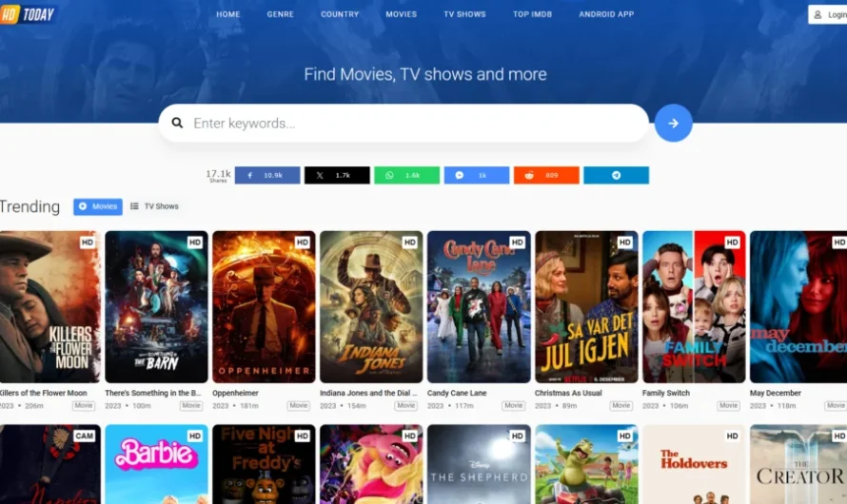Open the Oppenheimer poster
Image resolution: width=847 pixels, height=504 pixels.
tap(264, 307)
